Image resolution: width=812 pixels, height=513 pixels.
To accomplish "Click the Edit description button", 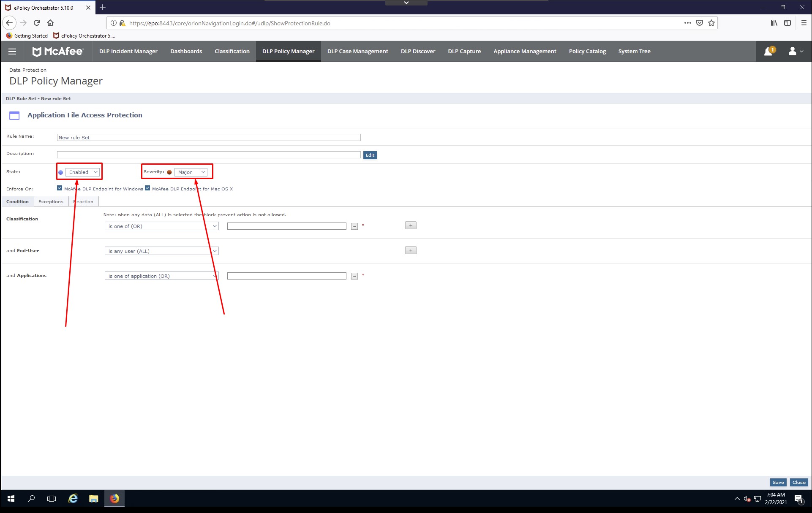I will (x=370, y=155).
